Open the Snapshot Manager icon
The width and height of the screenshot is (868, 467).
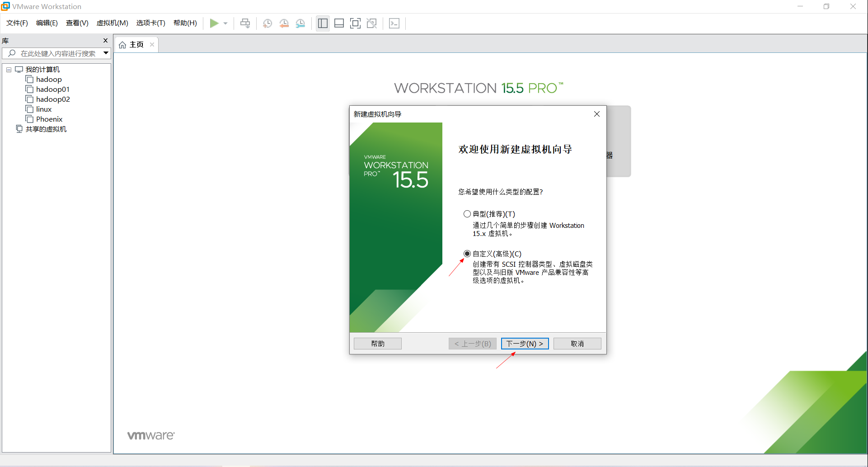[x=300, y=23]
